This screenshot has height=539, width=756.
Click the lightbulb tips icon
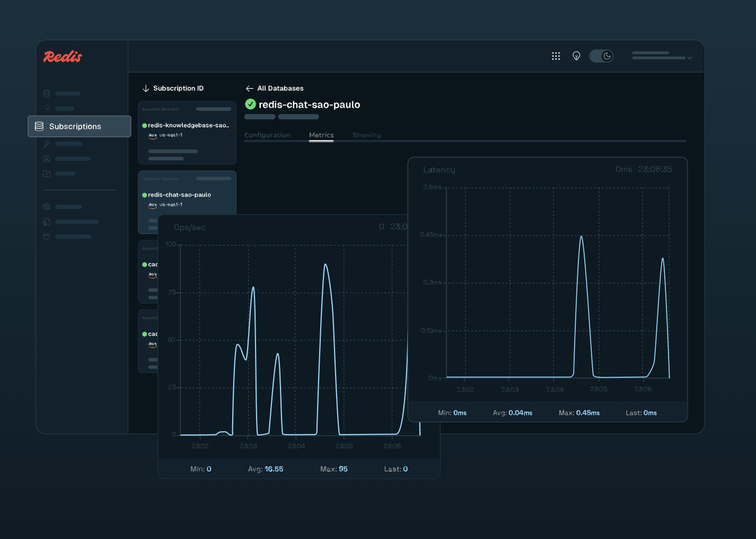tap(576, 56)
